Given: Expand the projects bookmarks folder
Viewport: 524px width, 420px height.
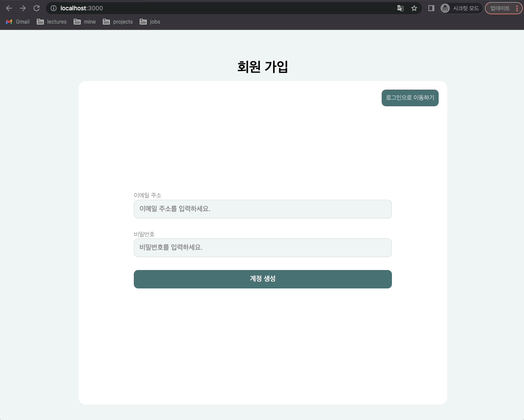Looking at the screenshot, I should [118, 21].
